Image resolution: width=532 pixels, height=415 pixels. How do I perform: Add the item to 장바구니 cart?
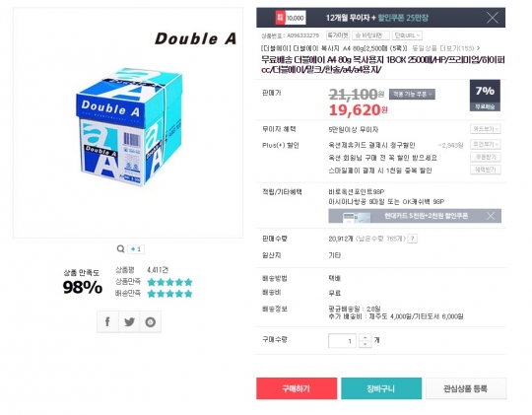(x=381, y=388)
